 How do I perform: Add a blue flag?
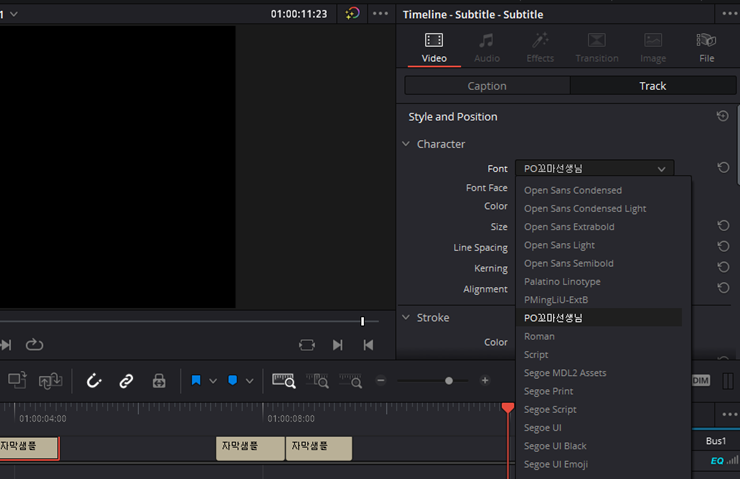(x=196, y=380)
